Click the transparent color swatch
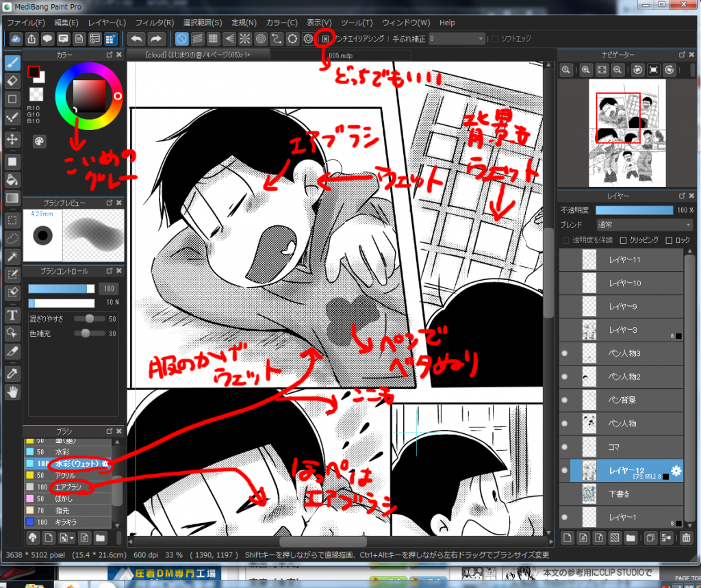The width and height of the screenshot is (701, 588). (x=36, y=94)
